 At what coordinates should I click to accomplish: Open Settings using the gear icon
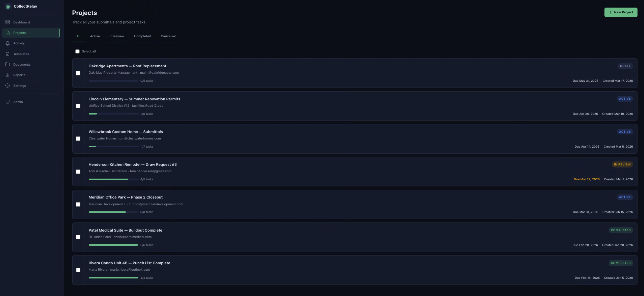pos(7,86)
